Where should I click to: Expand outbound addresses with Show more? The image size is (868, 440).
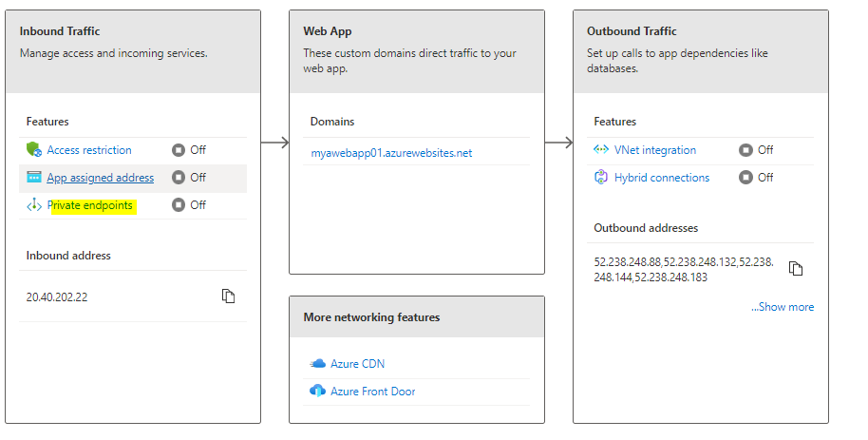pyautogui.click(x=783, y=307)
